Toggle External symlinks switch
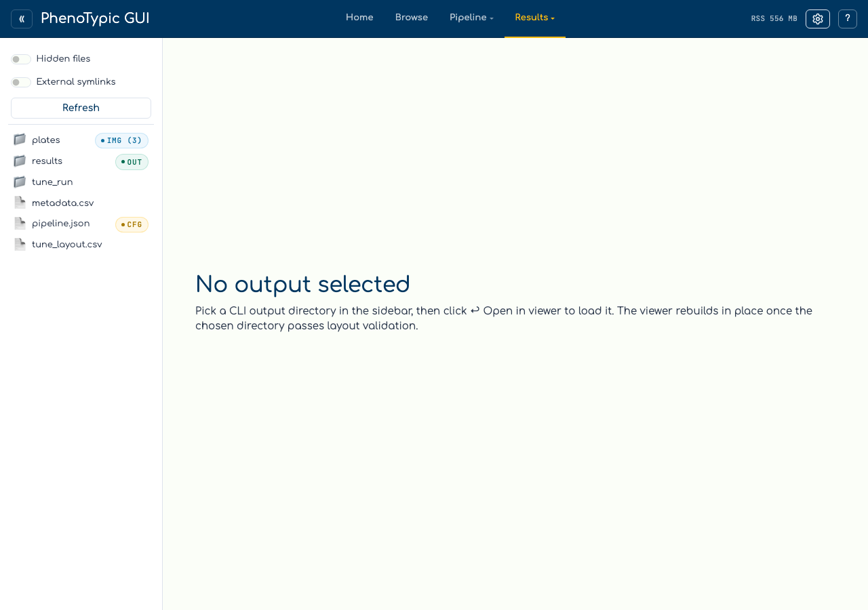The width and height of the screenshot is (868, 610). [x=21, y=82]
